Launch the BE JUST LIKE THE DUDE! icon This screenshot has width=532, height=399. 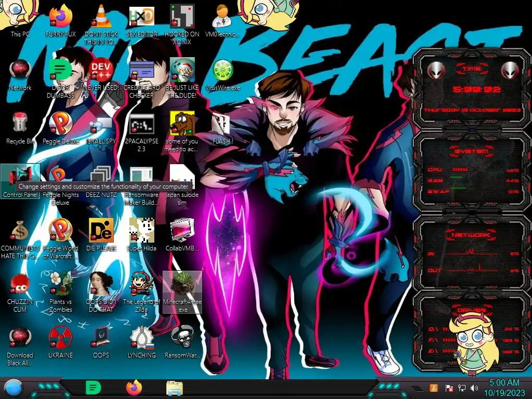(x=182, y=78)
